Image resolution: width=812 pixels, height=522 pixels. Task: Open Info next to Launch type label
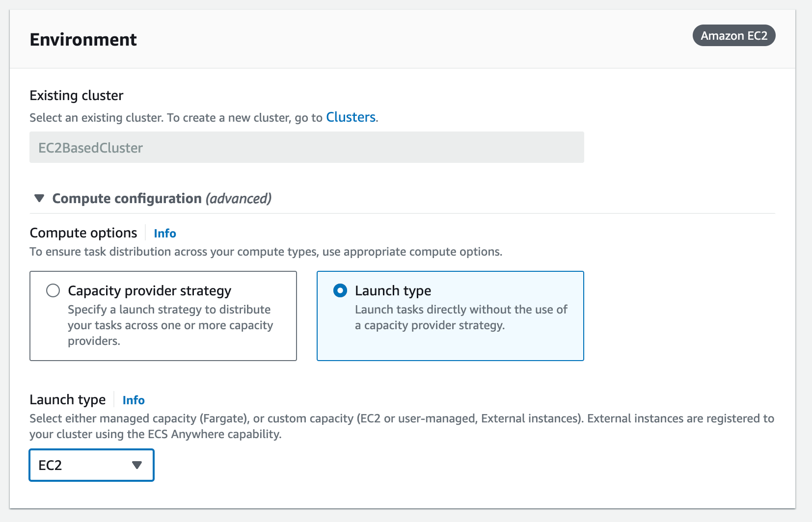point(133,400)
